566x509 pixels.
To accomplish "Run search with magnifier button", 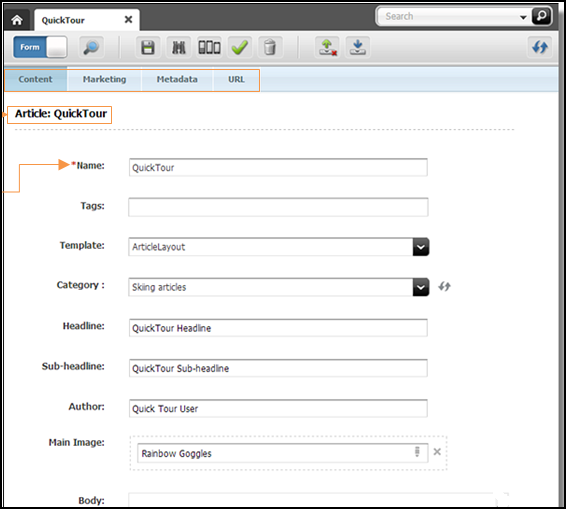I will point(541,16).
